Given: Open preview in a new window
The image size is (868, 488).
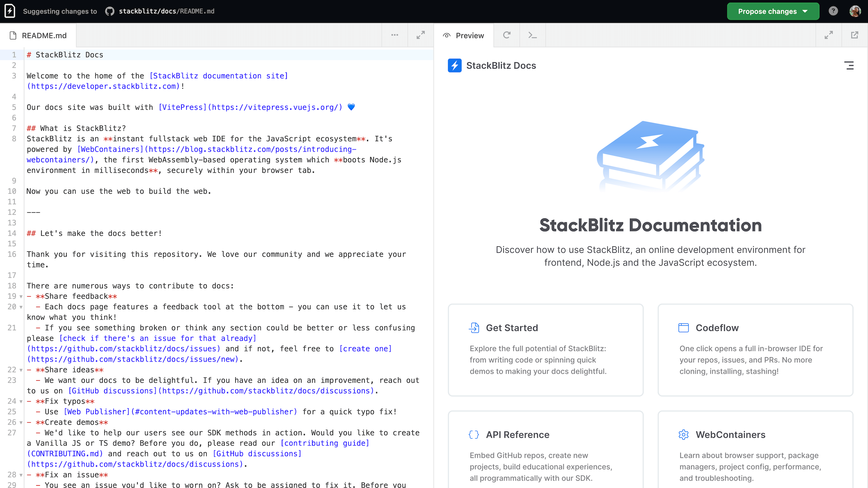Looking at the screenshot, I should 854,35.
